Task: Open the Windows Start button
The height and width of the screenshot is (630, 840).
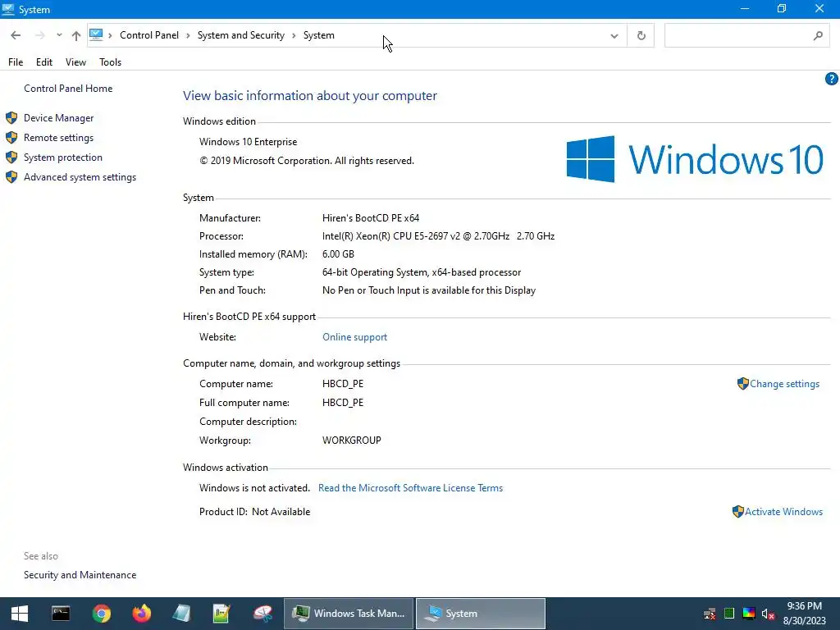Action: click(20, 614)
